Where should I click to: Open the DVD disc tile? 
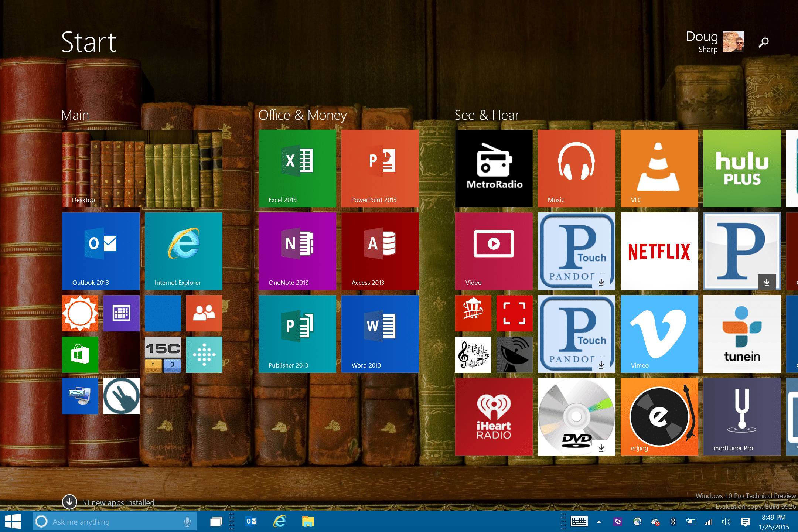click(x=577, y=417)
